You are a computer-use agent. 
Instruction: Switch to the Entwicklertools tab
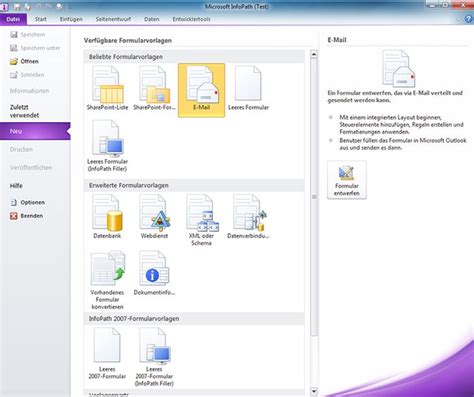click(x=191, y=19)
